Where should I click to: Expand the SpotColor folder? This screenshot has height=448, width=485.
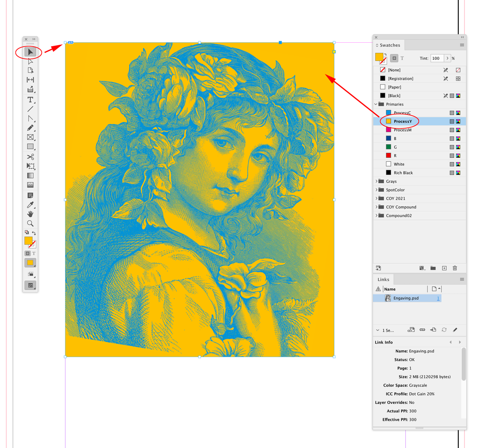377,190
